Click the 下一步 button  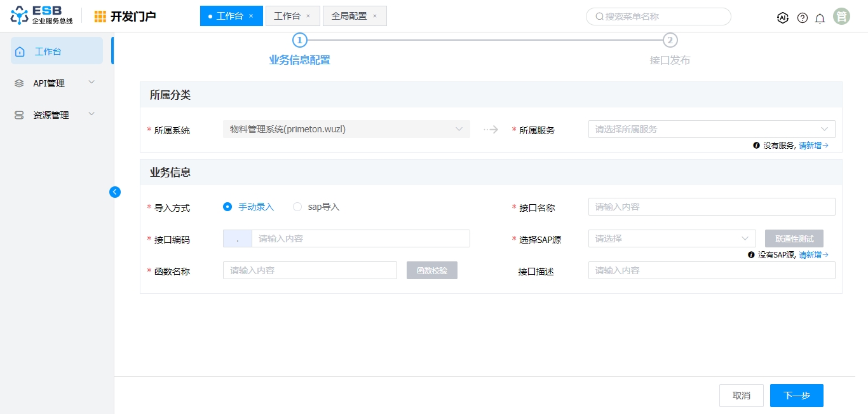coord(796,396)
